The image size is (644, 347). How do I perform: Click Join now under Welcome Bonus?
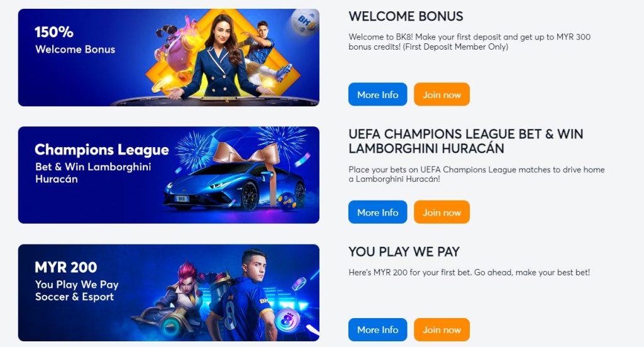[x=441, y=94]
